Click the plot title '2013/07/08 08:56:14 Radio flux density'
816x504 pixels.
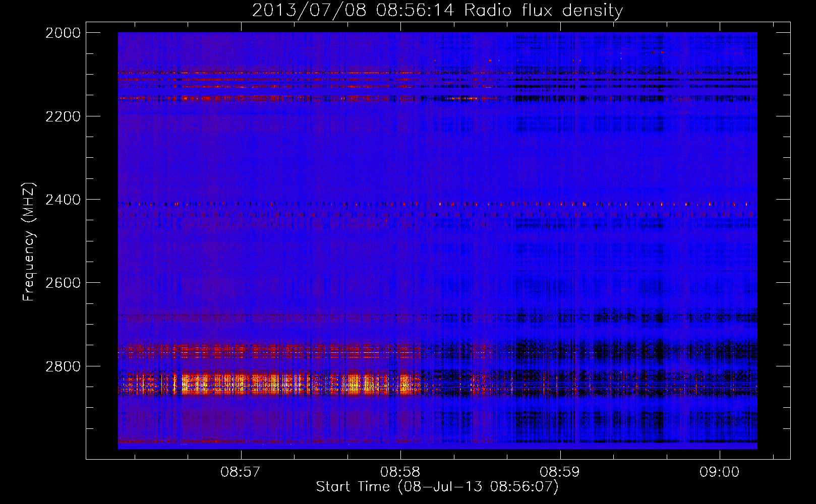pos(437,10)
